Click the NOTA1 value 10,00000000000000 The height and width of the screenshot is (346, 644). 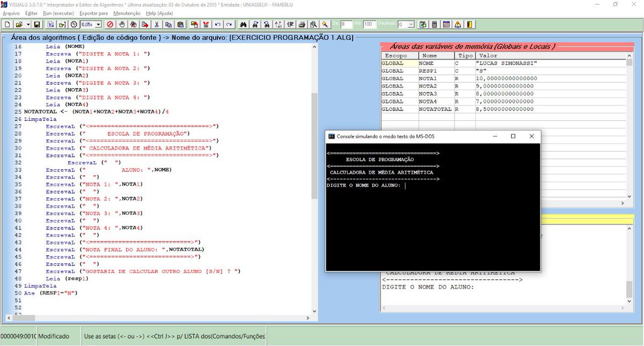click(551, 78)
